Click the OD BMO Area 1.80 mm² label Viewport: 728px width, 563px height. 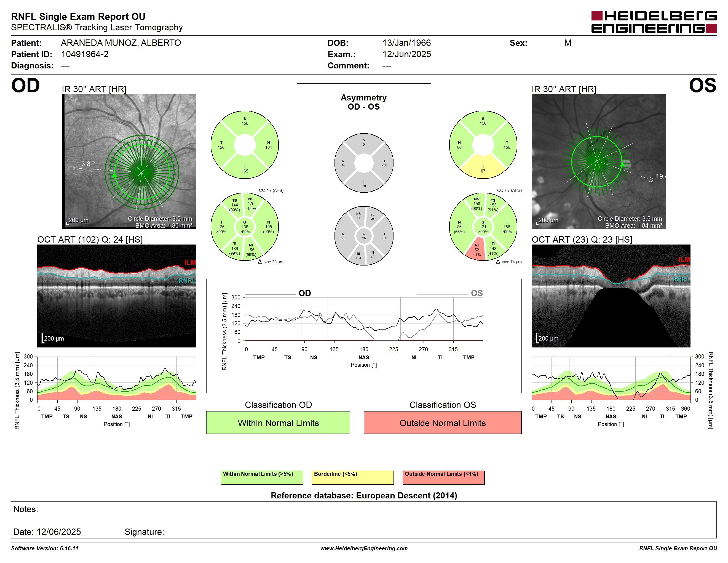[164, 225]
